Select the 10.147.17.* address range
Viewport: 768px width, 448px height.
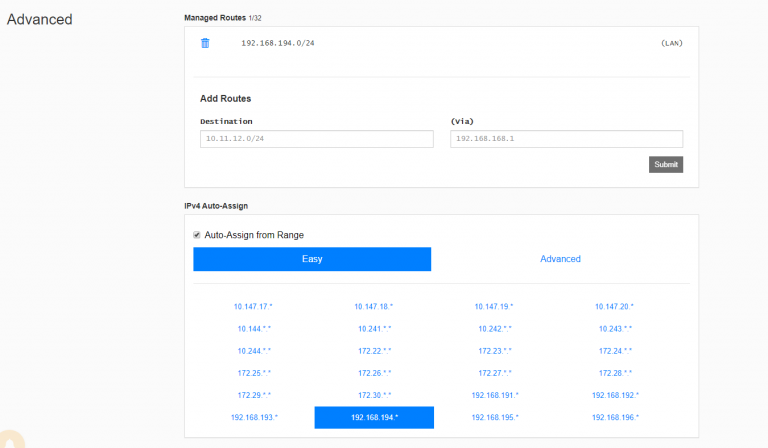click(x=253, y=306)
